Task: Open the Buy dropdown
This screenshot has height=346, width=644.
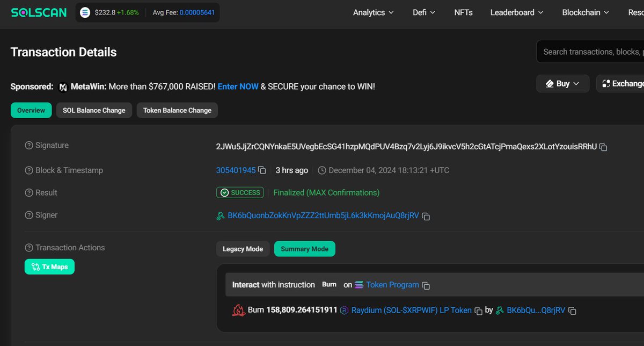Action: (x=562, y=83)
